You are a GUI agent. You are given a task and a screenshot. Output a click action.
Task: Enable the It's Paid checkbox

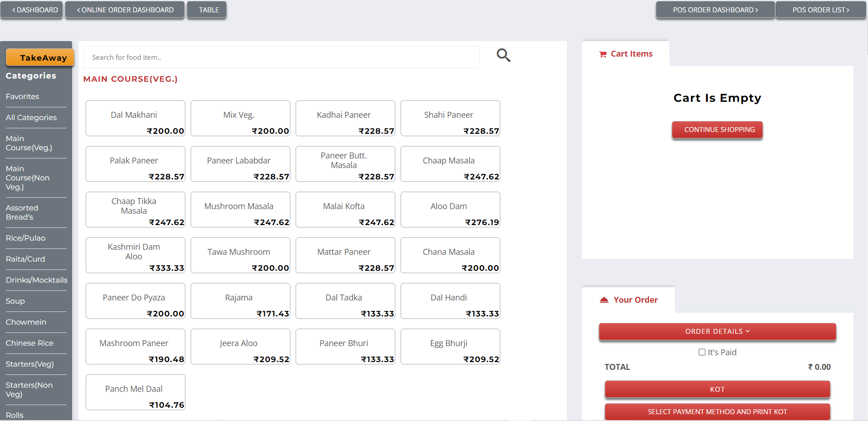pos(701,352)
